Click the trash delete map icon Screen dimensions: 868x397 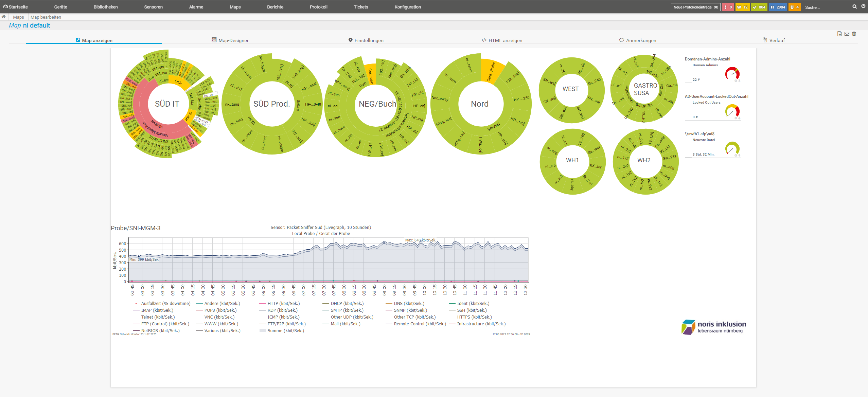point(854,34)
